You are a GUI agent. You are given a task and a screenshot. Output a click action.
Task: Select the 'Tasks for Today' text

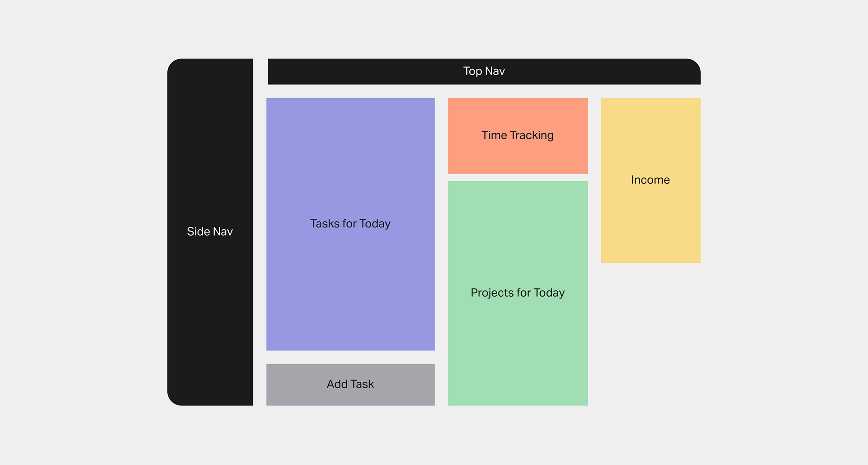point(350,223)
